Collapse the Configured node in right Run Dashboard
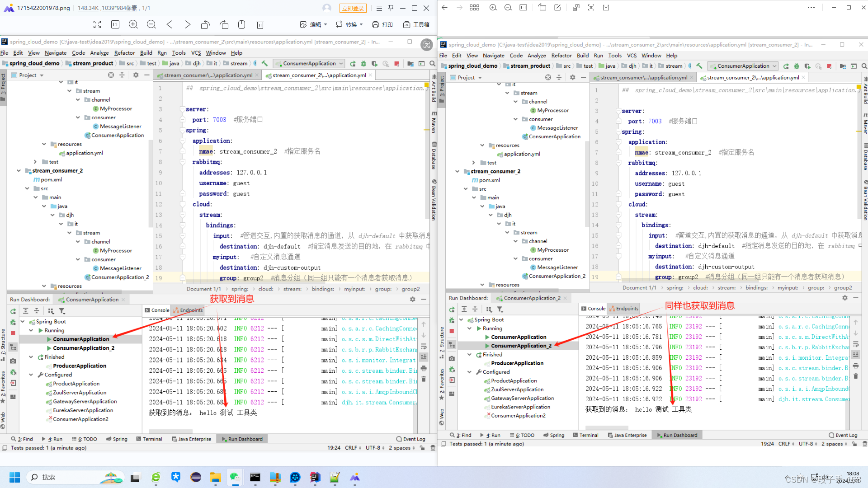Viewport: 868px width, 488px height. click(x=469, y=372)
